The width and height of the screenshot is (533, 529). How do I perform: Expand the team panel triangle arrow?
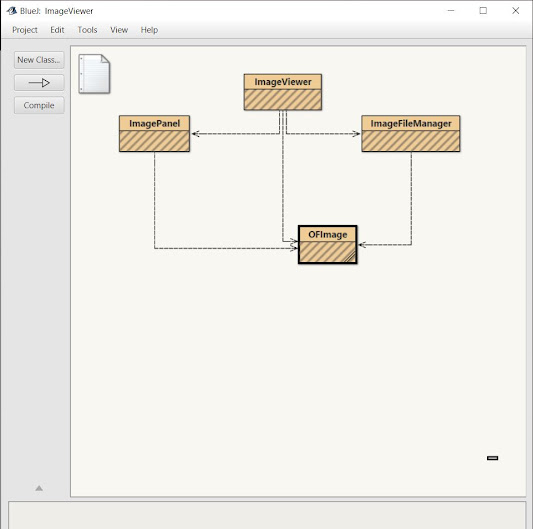point(39,488)
